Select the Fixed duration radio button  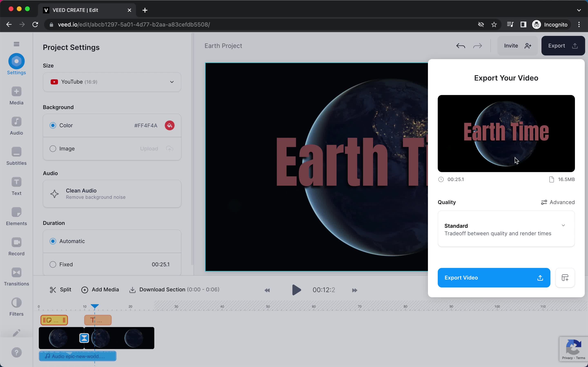click(x=52, y=264)
